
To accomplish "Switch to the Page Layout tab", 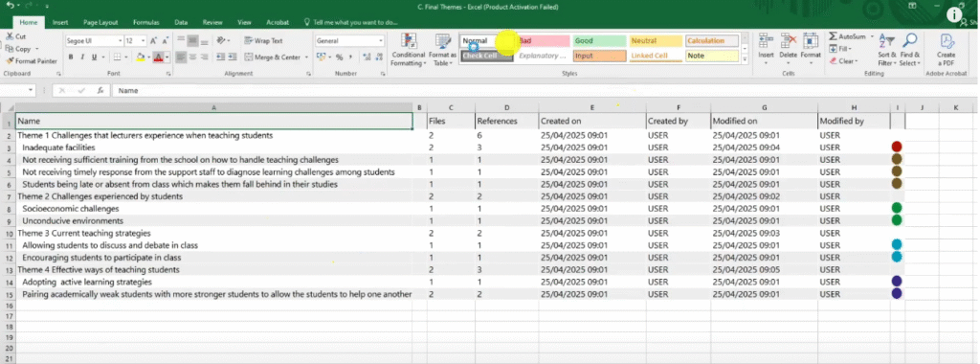I will [x=100, y=22].
